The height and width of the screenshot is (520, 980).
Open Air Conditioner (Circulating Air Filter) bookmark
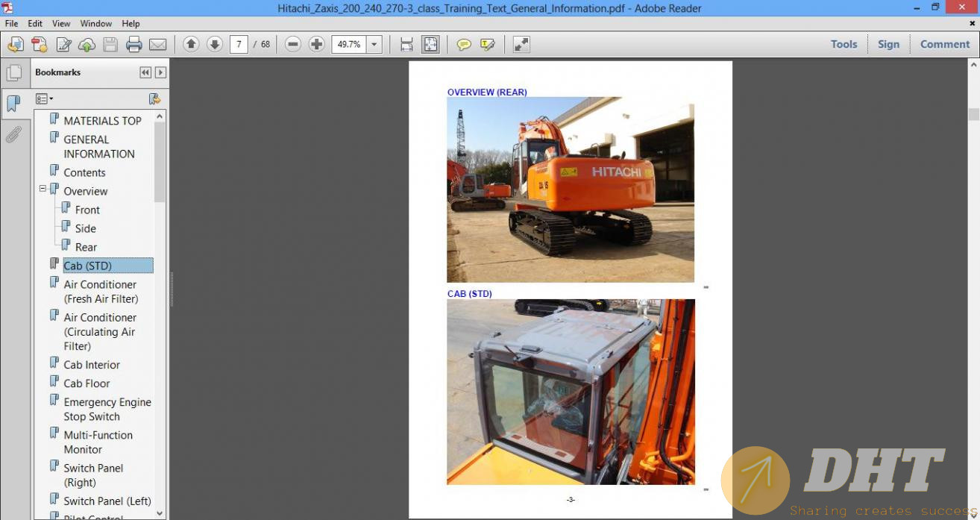click(100, 332)
